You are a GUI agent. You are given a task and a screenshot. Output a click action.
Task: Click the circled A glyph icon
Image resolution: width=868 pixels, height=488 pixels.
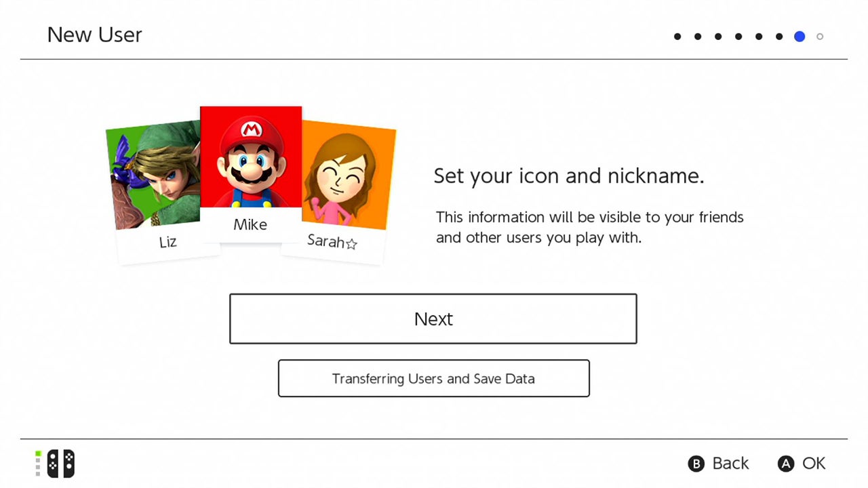tap(785, 464)
